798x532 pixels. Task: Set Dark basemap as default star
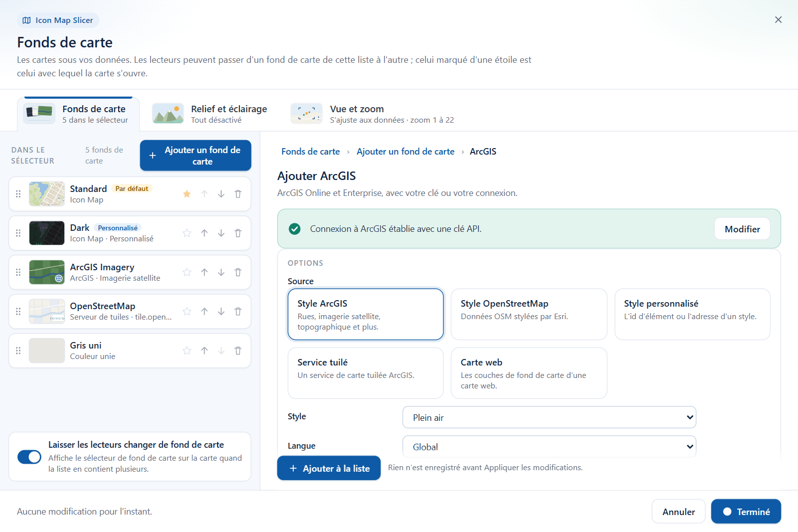(x=187, y=233)
